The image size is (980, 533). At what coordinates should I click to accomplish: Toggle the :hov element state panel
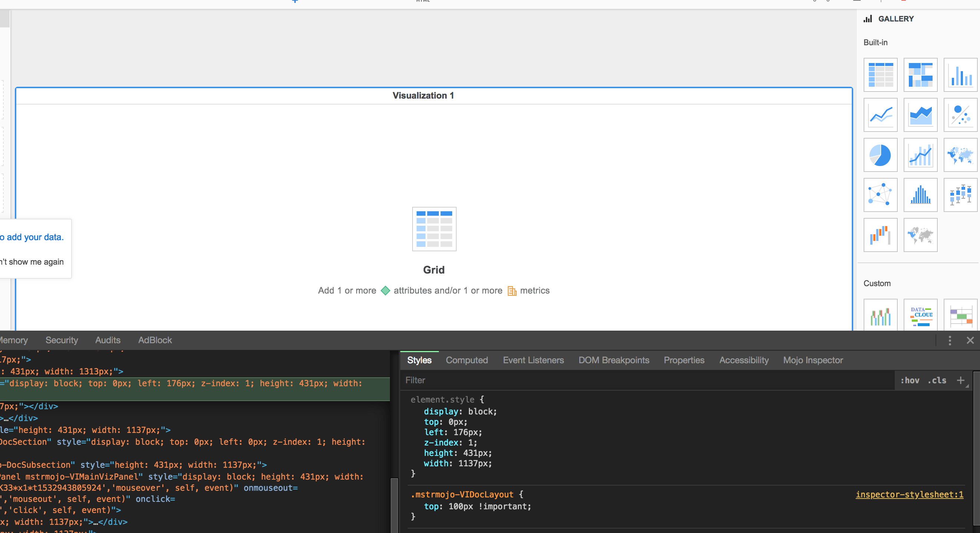(x=910, y=380)
